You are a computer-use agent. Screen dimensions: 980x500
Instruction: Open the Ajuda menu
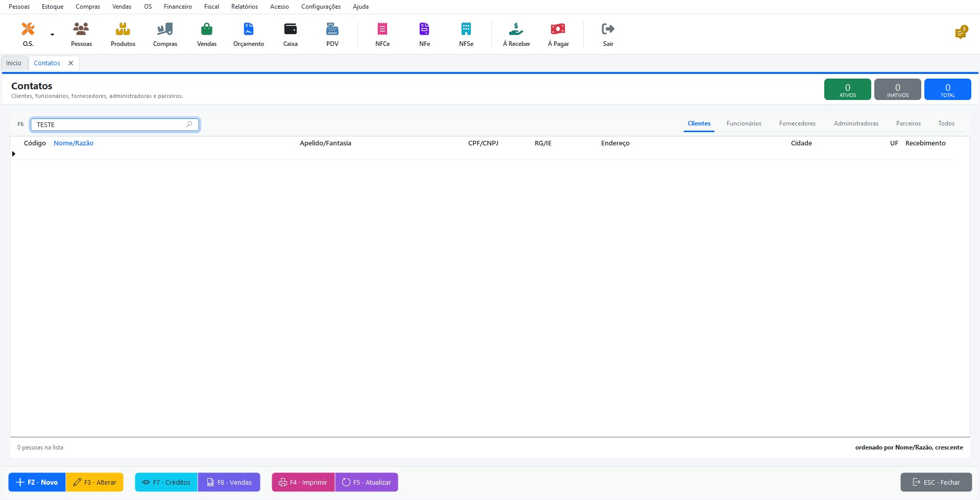coord(361,7)
